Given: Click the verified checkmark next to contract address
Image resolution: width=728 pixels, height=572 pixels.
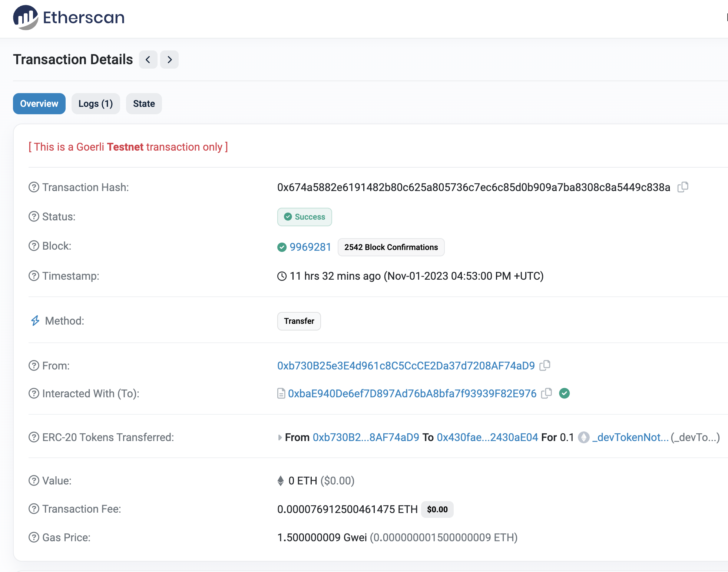Looking at the screenshot, I should [564, 393].
